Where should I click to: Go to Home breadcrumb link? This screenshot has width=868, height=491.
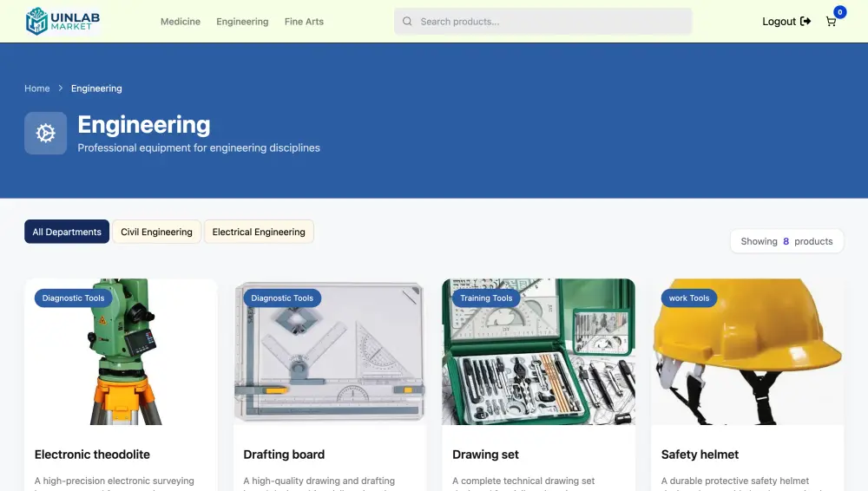click(37, 88)
